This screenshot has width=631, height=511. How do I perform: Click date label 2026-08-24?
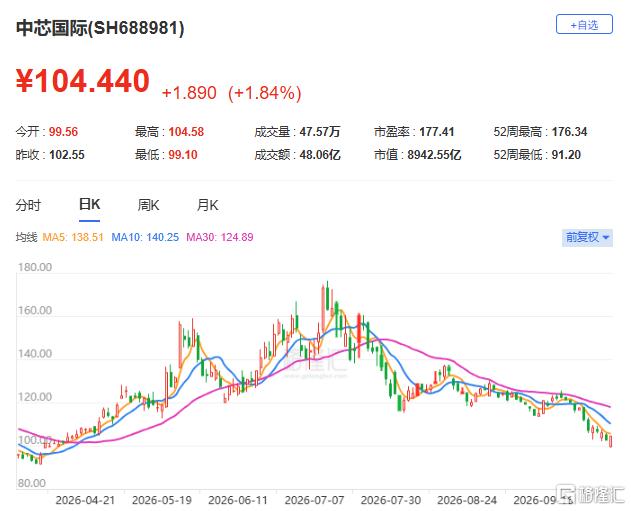467,500
